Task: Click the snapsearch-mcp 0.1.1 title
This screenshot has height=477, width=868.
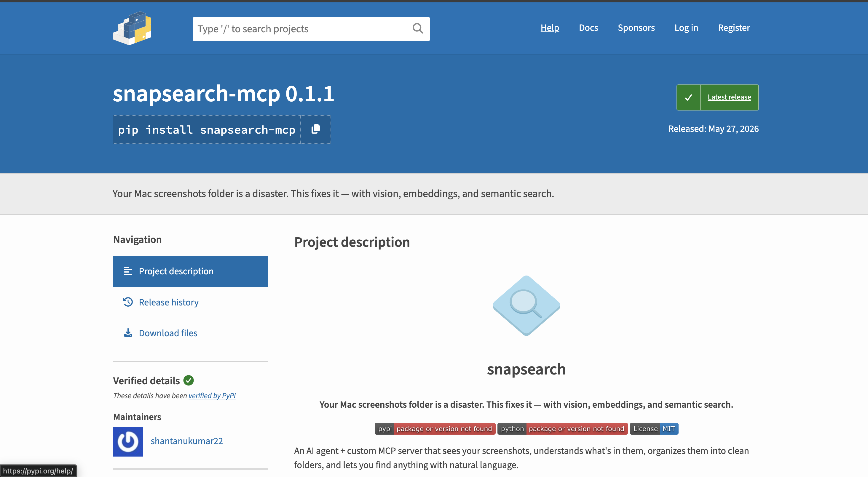Action: [224, 93]
